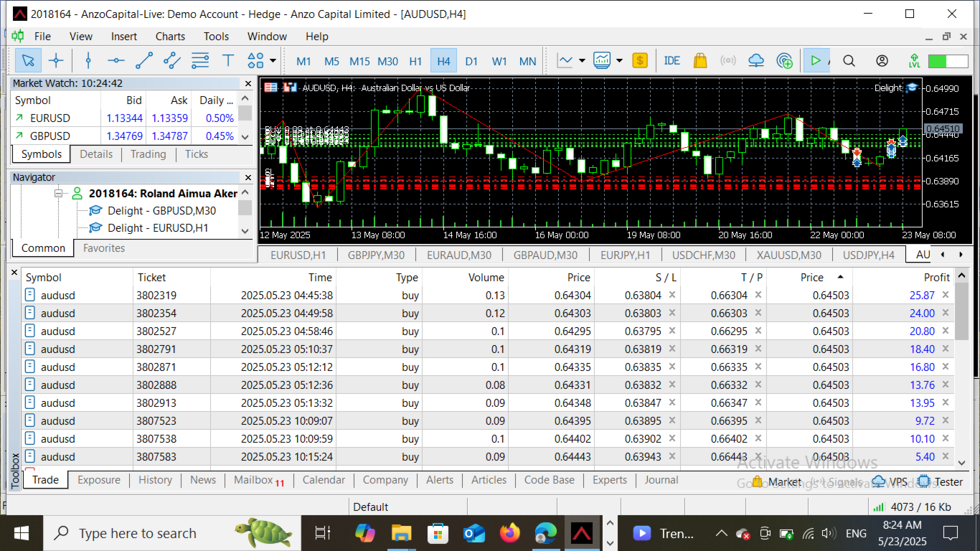Select the crosshair tool
The height and width of the screenshot is (551, 980).
tap(56, 61)
